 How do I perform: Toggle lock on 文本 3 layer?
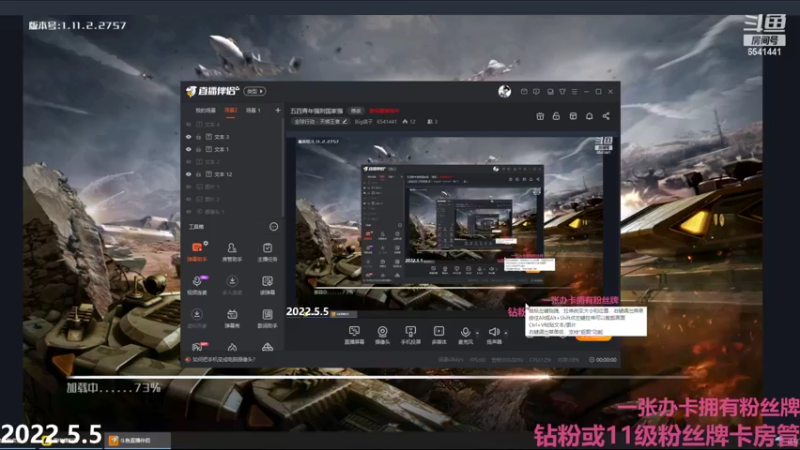pyautogui.click(x=198, y=137)
